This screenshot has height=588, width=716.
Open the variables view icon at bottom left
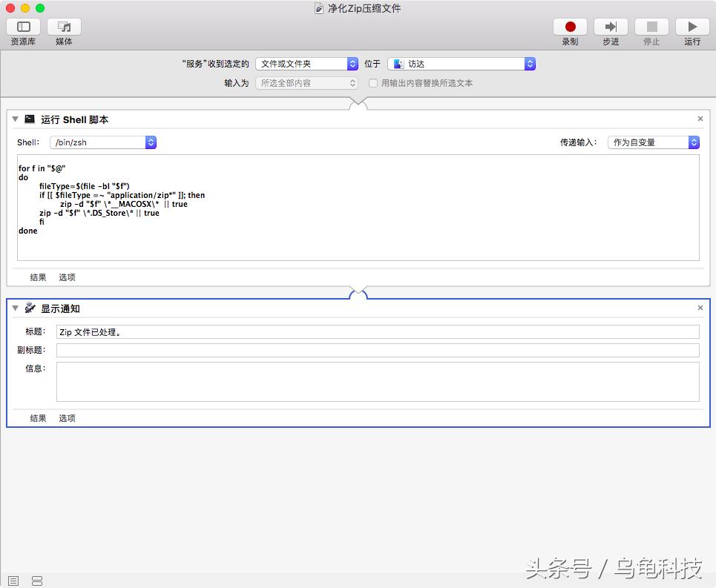36,581
